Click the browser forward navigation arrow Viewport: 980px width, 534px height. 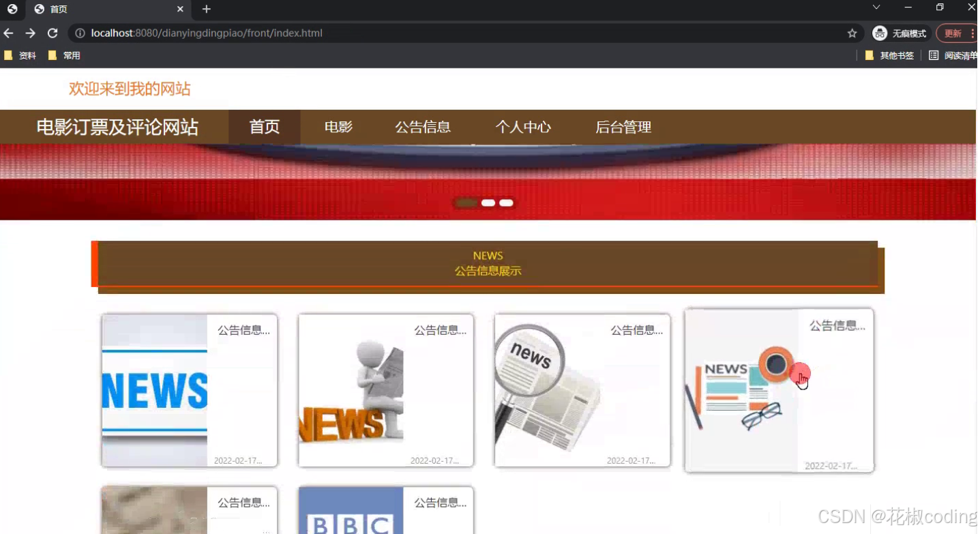[30, 33]
